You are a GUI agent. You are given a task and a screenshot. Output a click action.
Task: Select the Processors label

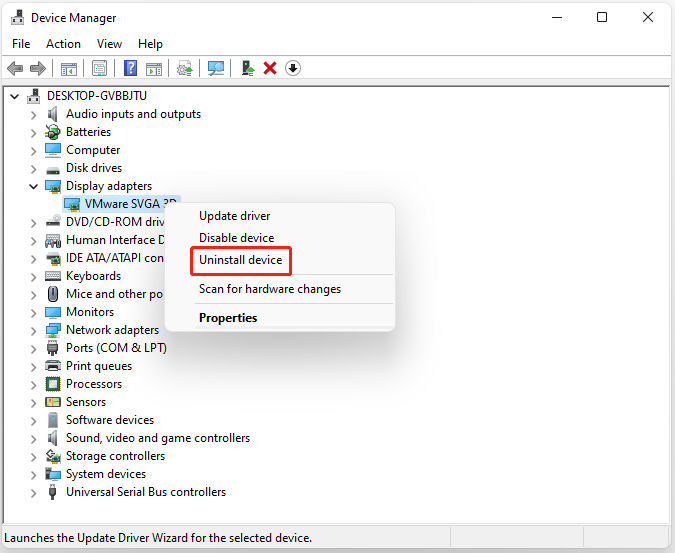click(94, 384)
